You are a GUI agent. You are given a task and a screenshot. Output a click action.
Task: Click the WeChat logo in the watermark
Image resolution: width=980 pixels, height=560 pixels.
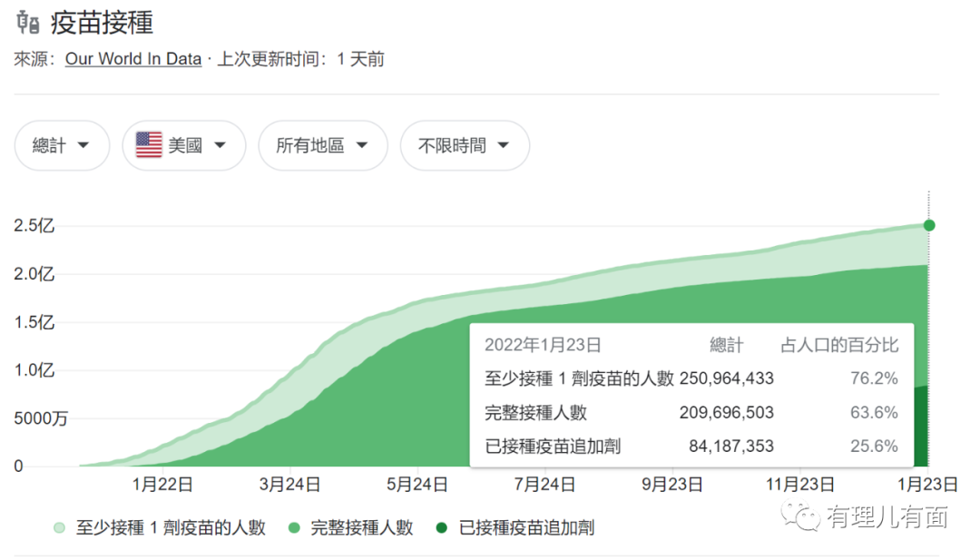pyautogui.click(x=801, y=516)
